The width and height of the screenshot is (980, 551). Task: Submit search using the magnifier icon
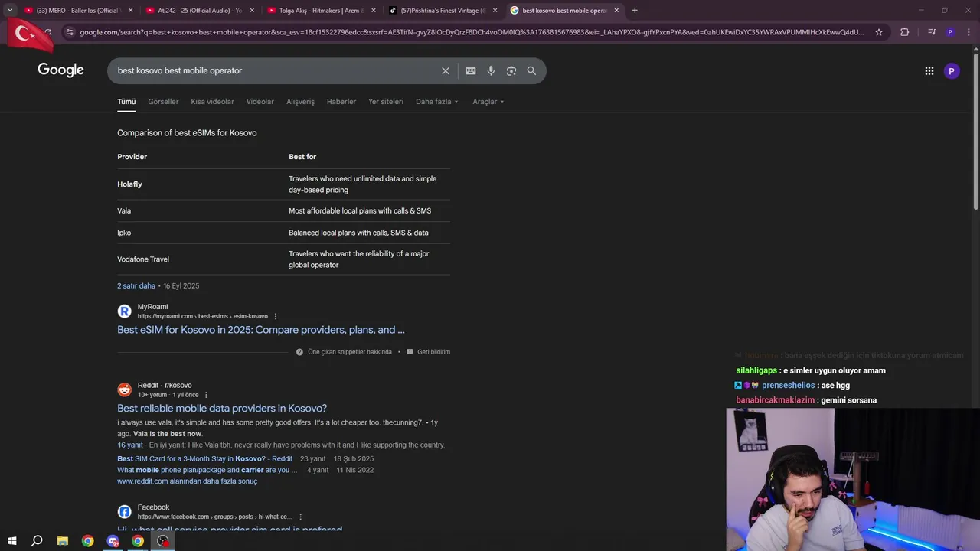pos(531,70)
